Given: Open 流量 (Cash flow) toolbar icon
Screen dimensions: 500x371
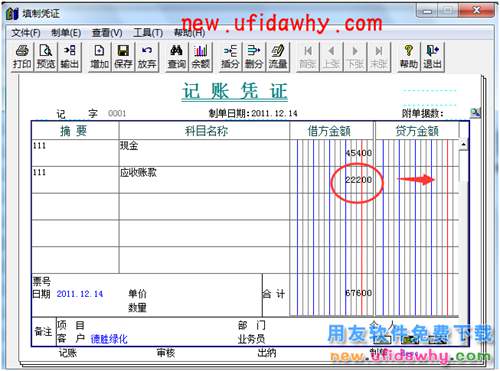Looking at the screenshot, I should [278, 57].
